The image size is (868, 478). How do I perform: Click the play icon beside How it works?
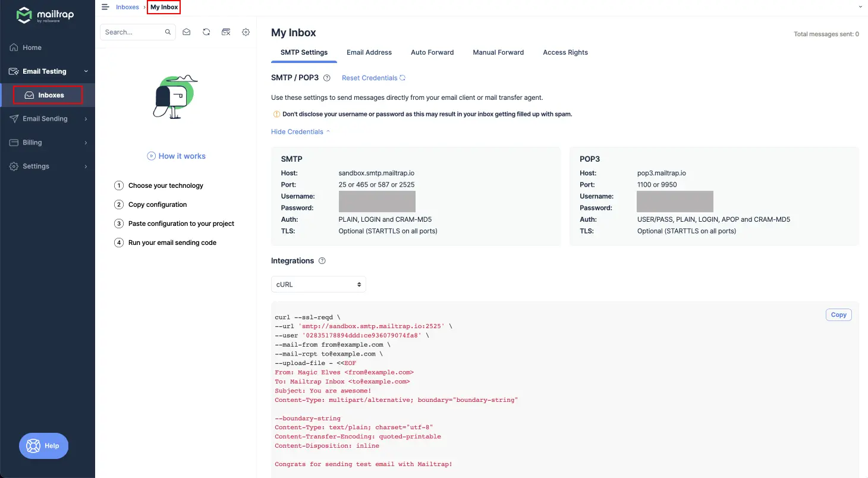152,156
